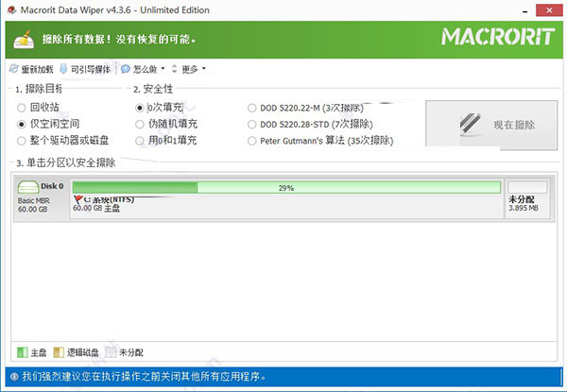Click the 更多 menu label
This screenshot has height=392, width=567.
pyautogui.click(x=190, y=69)
